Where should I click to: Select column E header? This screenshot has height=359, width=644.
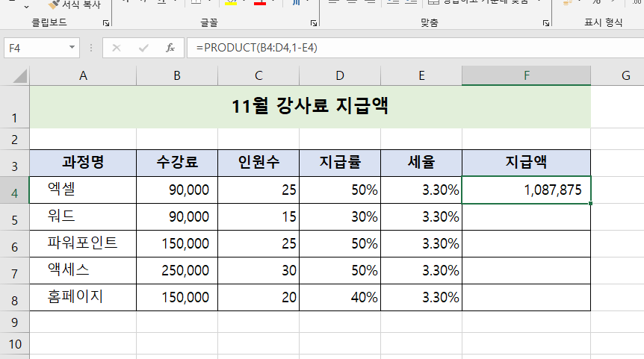pos(421,76)
